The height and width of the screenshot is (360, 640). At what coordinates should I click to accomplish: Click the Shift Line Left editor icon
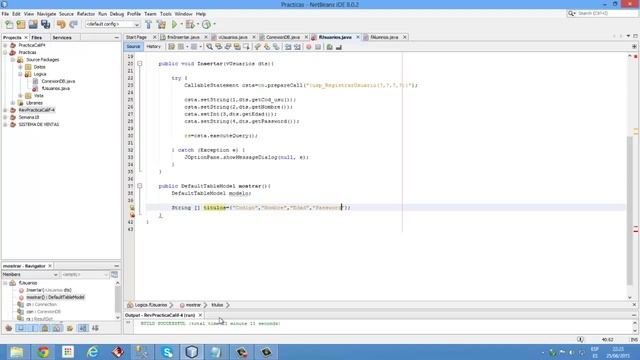[x=288, y=47]
